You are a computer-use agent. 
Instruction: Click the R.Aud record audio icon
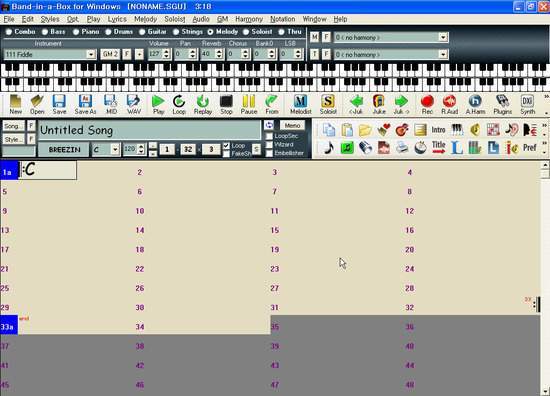[x=449, y=104]
